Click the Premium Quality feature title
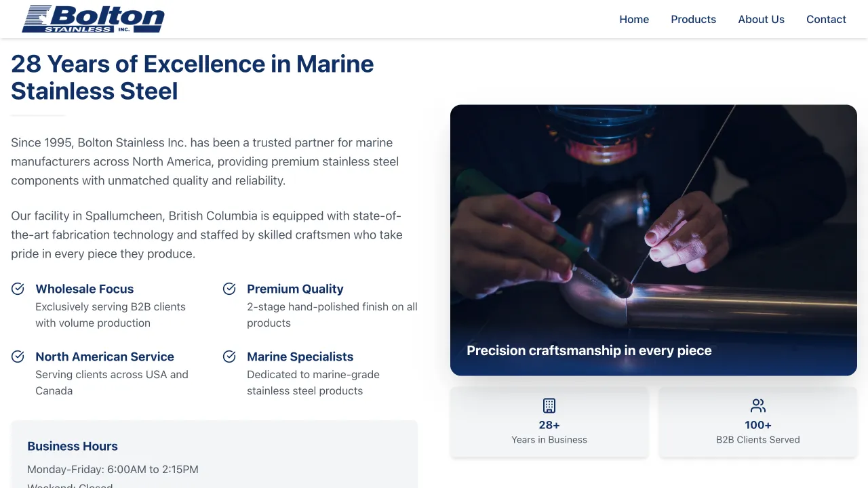Image resolution: width=868 pixels, height=488 pixels. tap(295, 289)
